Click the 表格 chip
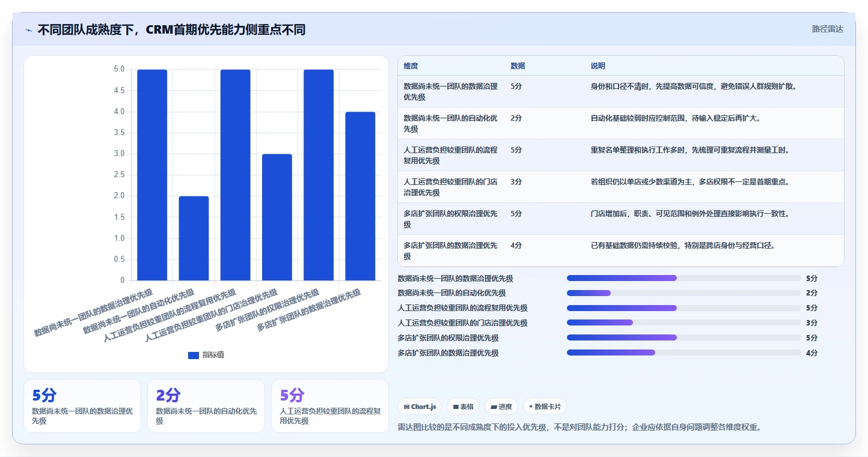The height and width of the screenshot is (457, 868). tap(463, 407)
